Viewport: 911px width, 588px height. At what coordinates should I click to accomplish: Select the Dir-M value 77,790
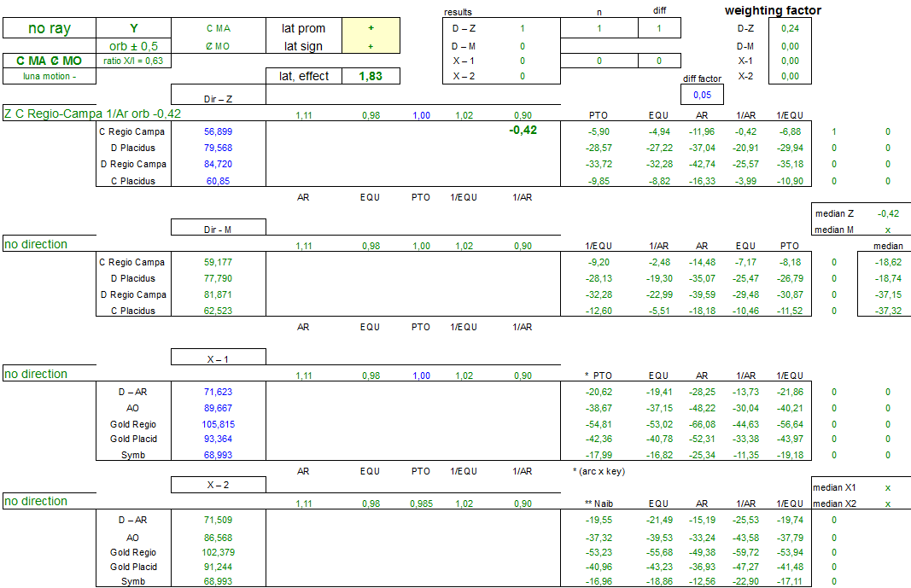coord(218,278)
